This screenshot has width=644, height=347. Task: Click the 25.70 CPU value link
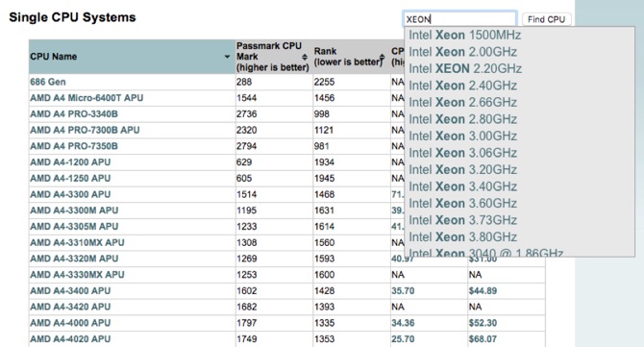click(403, 338)
